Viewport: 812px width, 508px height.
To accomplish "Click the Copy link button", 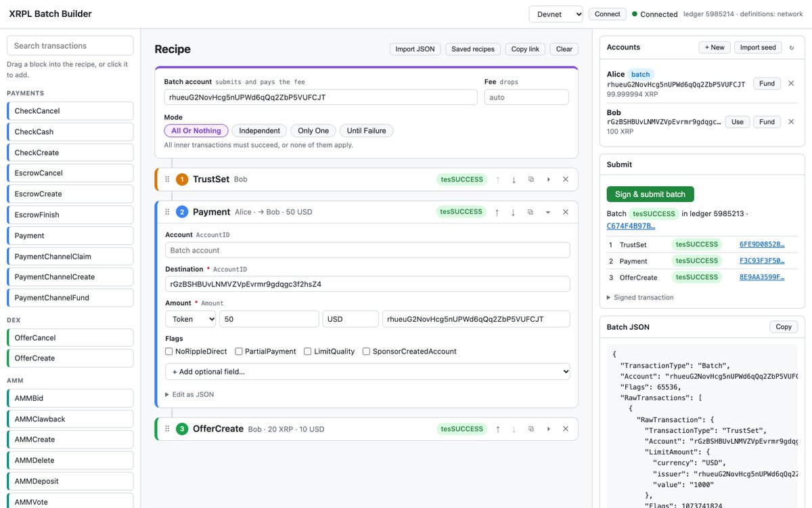I will click(x=525, y=49).
